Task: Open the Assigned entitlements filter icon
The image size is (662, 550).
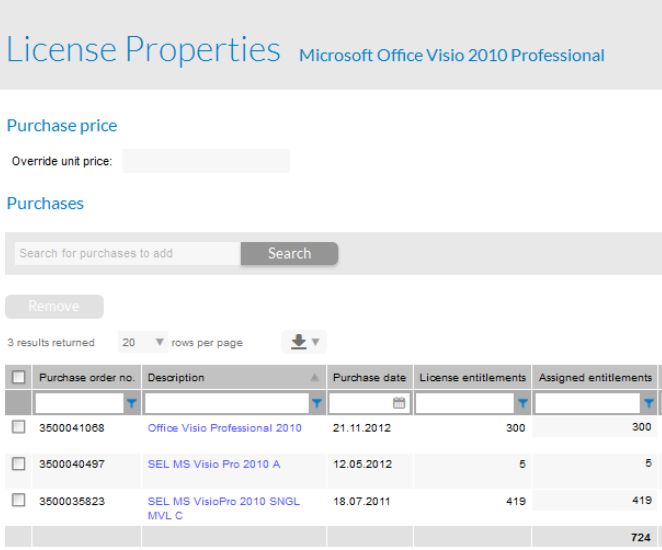Action: coord(649,404)
